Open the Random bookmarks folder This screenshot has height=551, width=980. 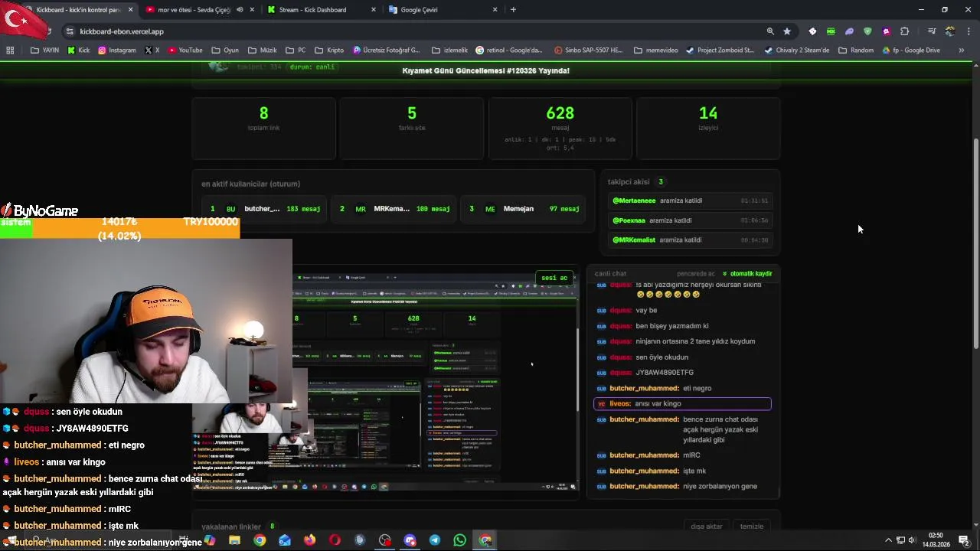pyautogui.click(x=856, y=51)
